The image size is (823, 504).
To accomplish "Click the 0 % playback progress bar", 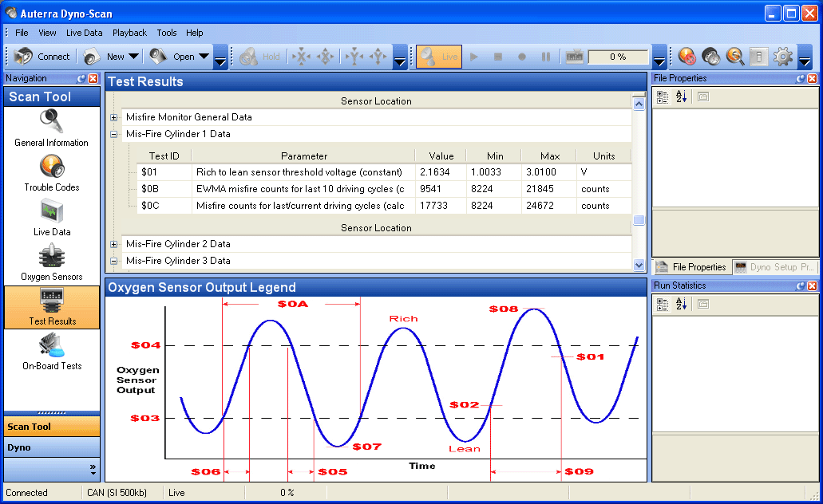I will click(x=619, y=57).
